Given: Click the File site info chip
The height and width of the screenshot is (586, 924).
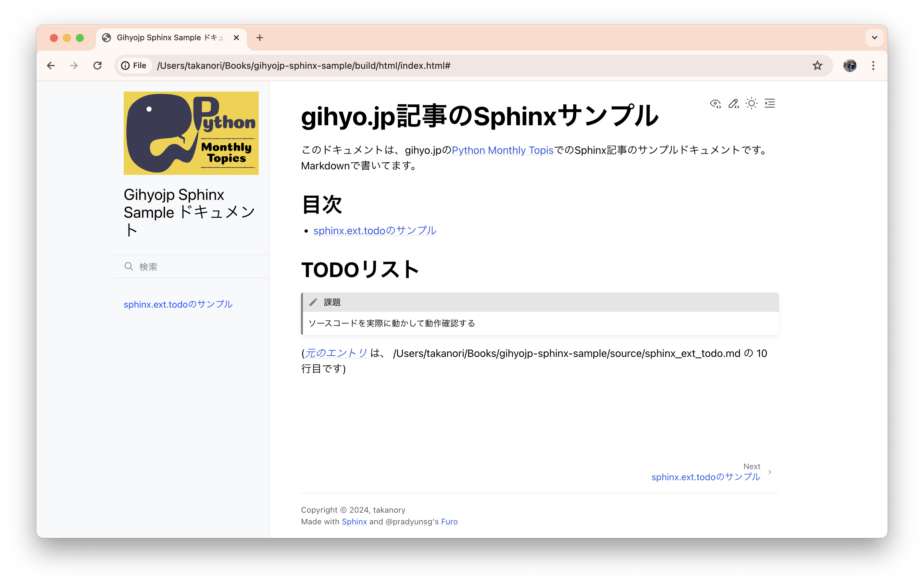Looking at the screenshot, I should (x=134, y=66).
